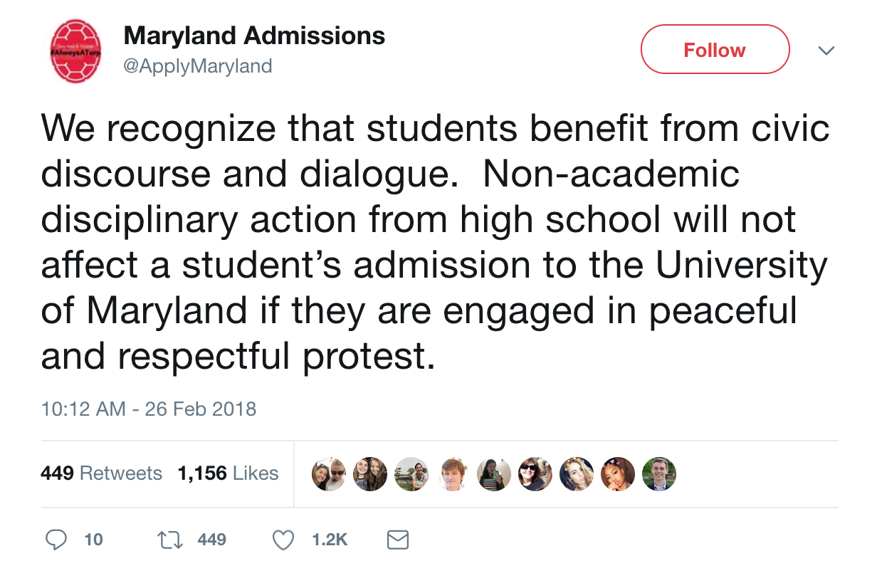Click the retweet arrows icon

pos(169,540)
